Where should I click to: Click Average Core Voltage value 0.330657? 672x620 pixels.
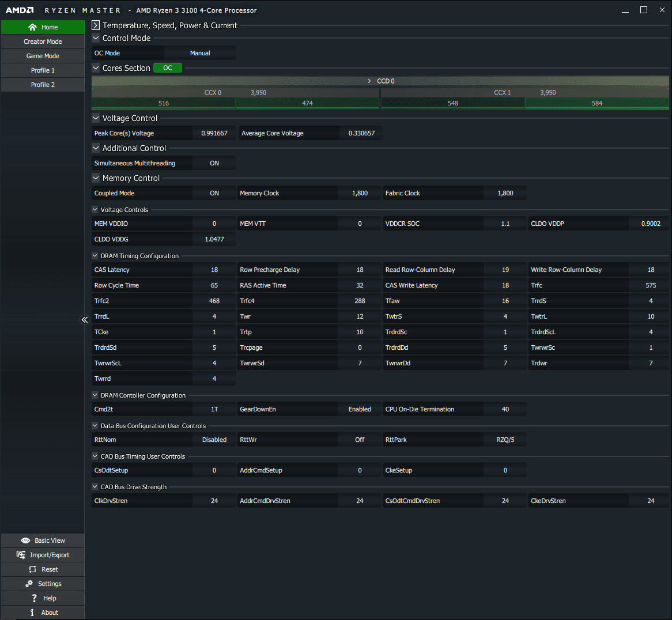(x=361, y=133)
